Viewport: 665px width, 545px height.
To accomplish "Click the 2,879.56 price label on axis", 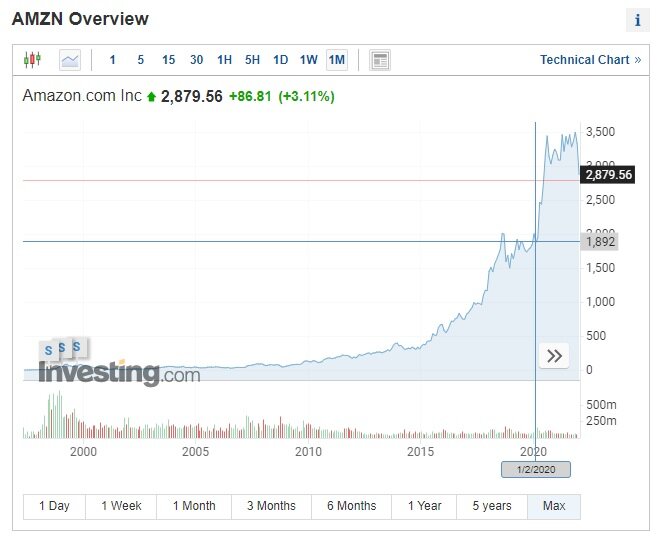I will point(608,175).
